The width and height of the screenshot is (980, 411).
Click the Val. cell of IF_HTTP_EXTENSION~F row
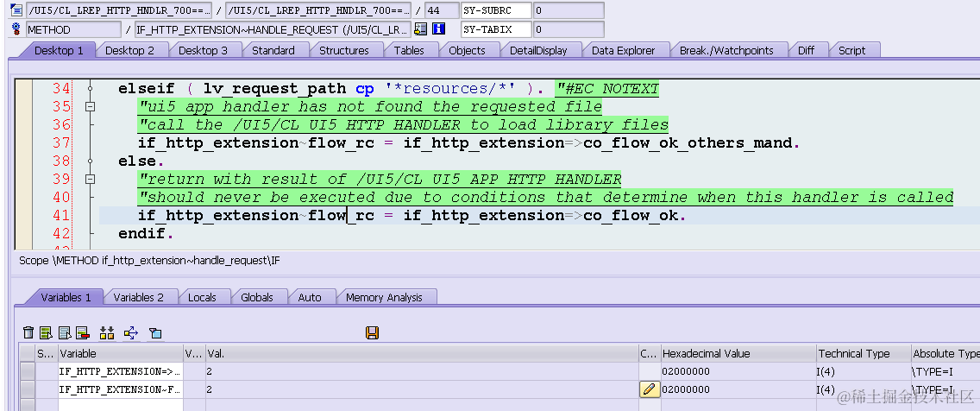click(x=422, y=389)
